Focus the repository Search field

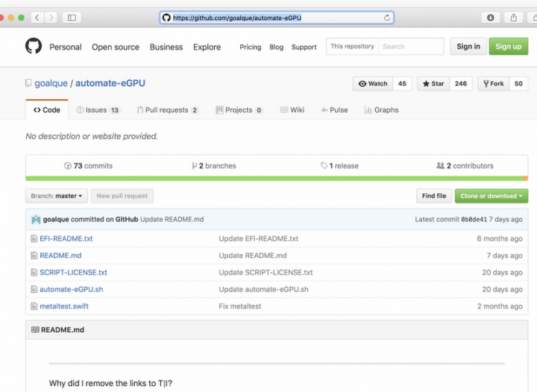[x=411, y=46]
